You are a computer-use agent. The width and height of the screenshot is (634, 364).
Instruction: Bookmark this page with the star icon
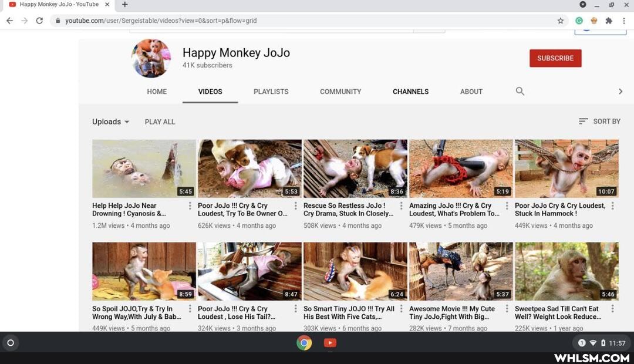[561, 21]
